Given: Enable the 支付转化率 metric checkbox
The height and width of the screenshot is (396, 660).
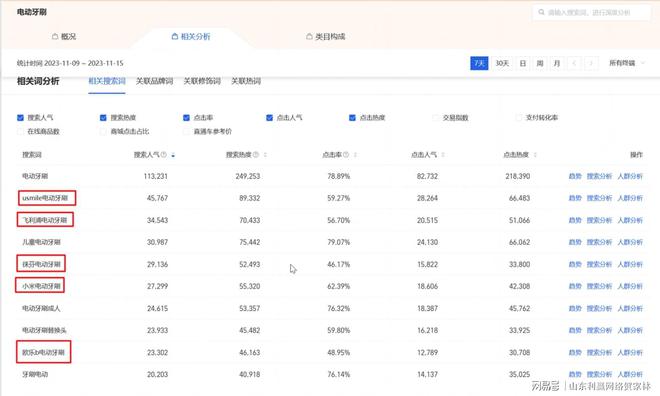Looking at the screenshot, I should point(519,117).
